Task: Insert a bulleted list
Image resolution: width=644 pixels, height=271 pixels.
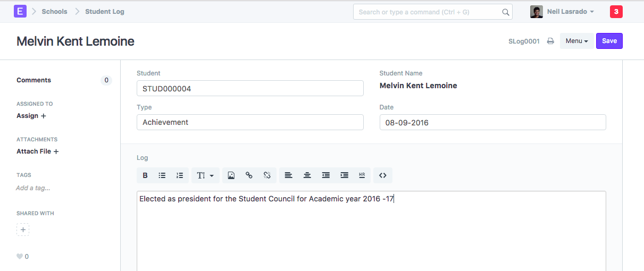Action: tap(162, 175)
